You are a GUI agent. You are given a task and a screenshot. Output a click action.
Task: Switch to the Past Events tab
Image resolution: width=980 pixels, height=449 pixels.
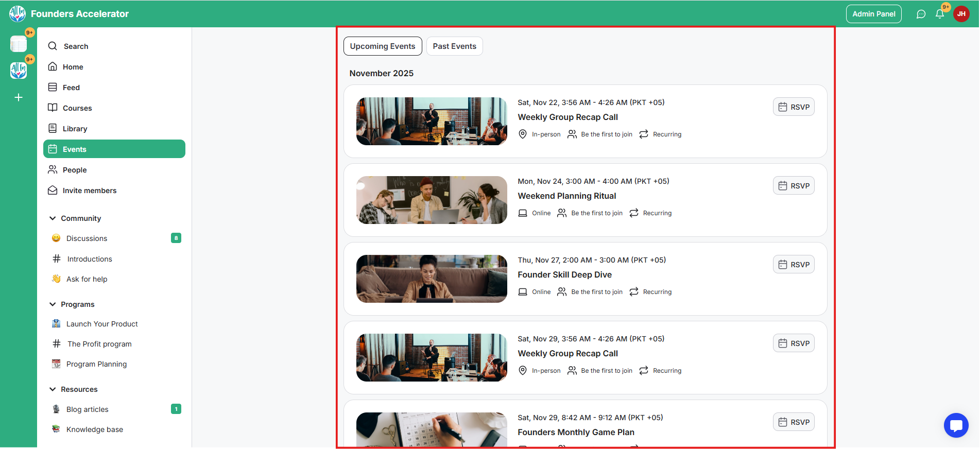[454, 46]
